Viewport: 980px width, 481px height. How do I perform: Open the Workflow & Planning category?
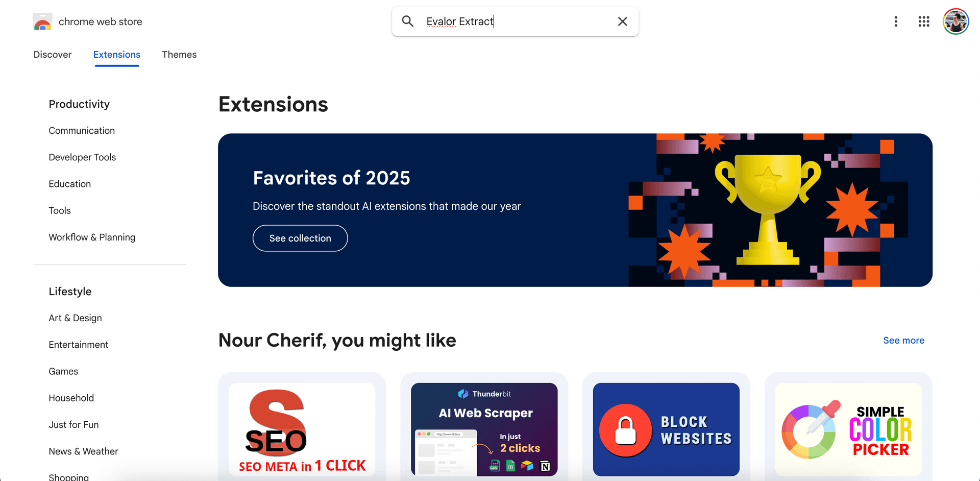point(92,237)
